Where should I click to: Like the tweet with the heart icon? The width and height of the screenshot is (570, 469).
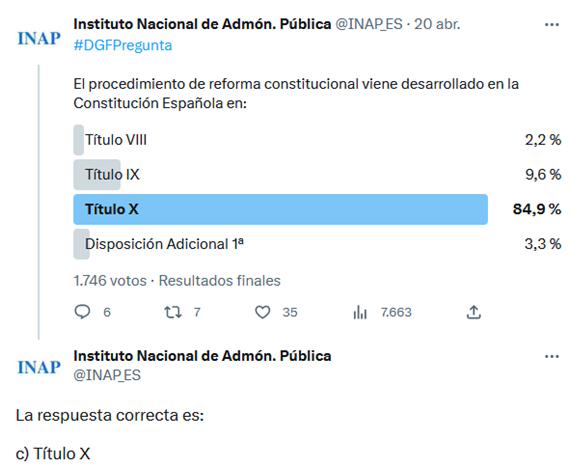click(262, 312)
